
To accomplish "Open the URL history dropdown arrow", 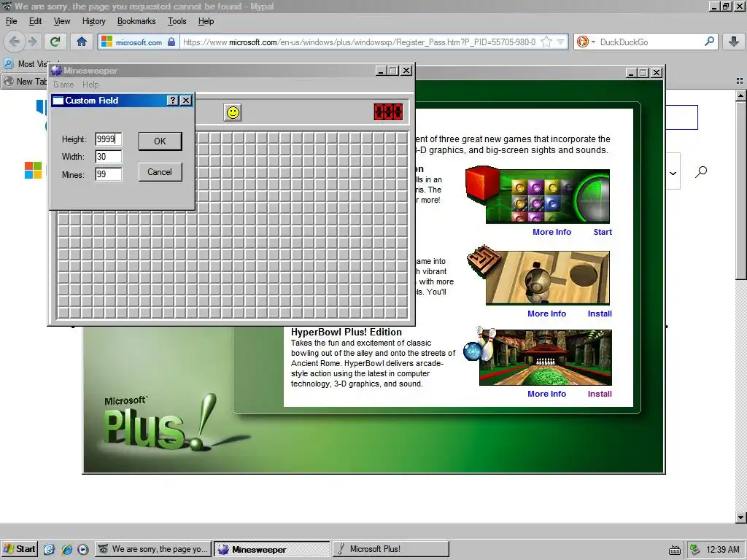I will pyautogui.click(x=561, y=42).
